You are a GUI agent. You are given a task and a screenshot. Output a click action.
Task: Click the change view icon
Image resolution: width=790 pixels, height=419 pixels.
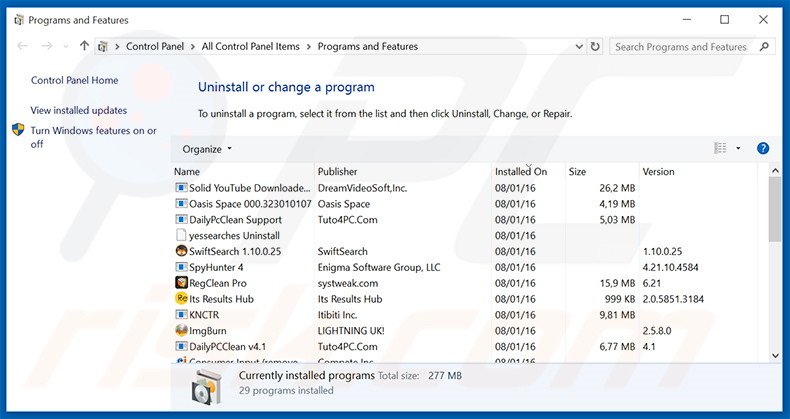pos(720,148)
